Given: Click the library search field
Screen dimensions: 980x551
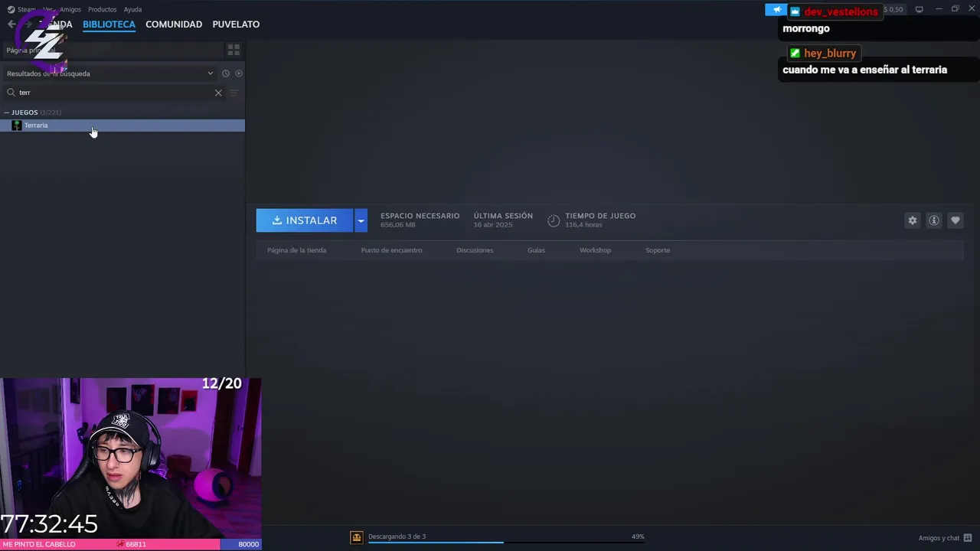Looking at the screenshot, I should coord(115,93).
